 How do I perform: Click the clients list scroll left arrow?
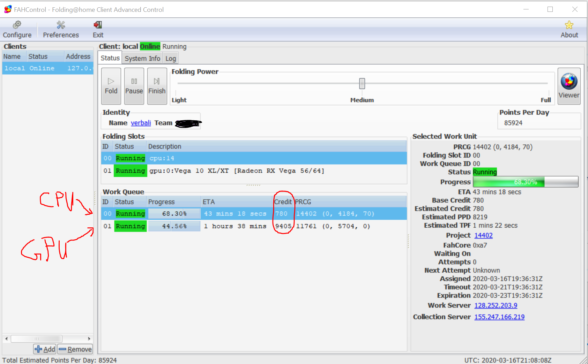pos(6,339)
